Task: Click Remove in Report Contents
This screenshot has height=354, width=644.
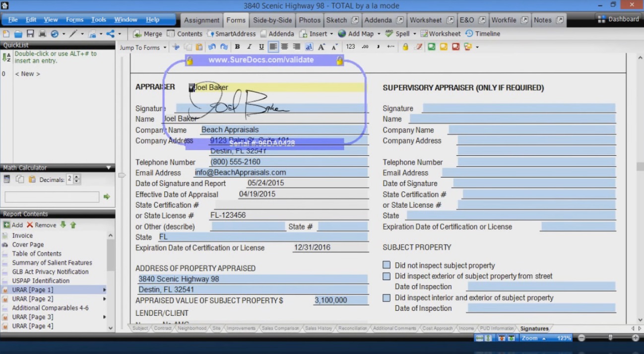Action: pos(41,225)
